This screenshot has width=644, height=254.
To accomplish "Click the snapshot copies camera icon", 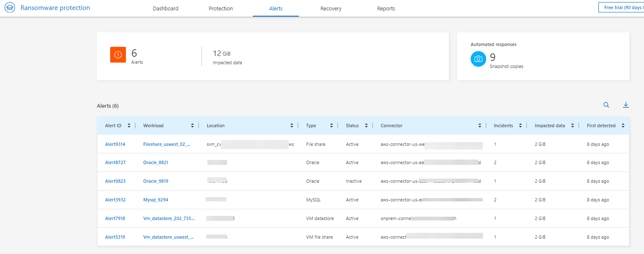I will click(478, 59).
